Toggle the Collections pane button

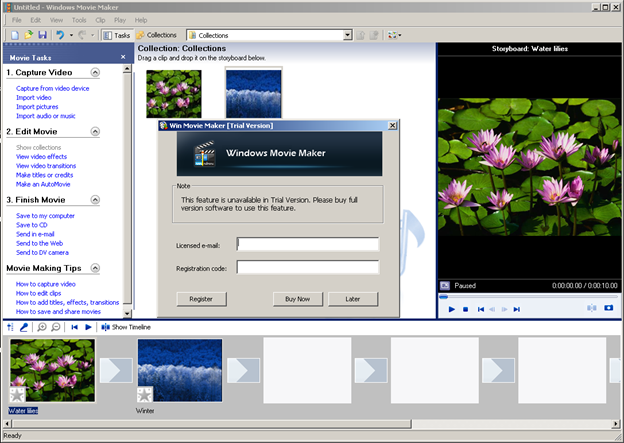pyautogui.click(x=156, y=35)
